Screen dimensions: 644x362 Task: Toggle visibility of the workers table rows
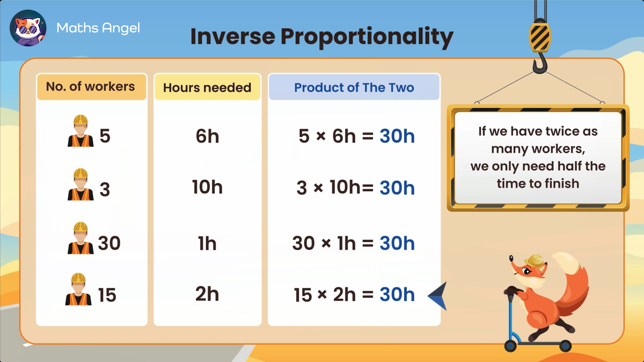pos(91,87)
